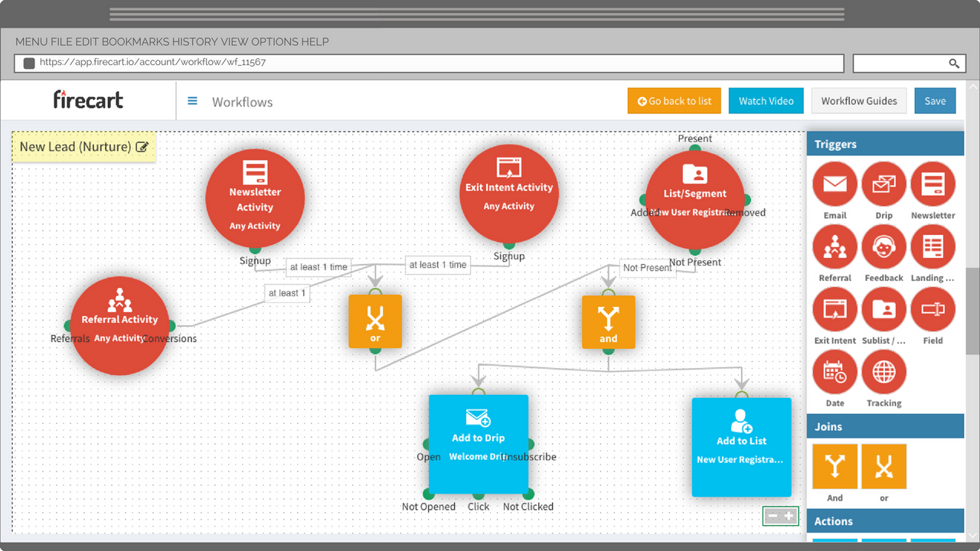980x551 pixels.
Task: Toggle the hamburger sidebar menu
Action: (x=193, y=101)
